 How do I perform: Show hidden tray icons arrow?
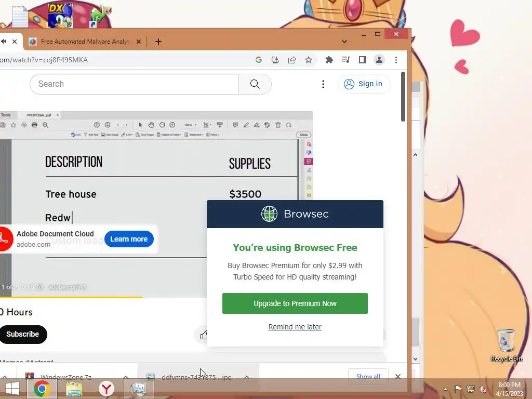[445, 389]
